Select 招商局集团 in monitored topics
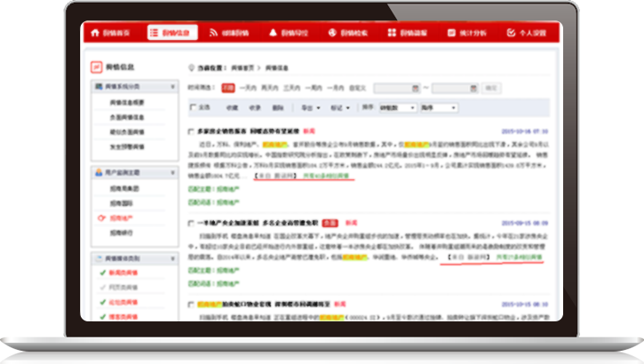The width and height of the screenshot is (644, 364). coord(124,189)
